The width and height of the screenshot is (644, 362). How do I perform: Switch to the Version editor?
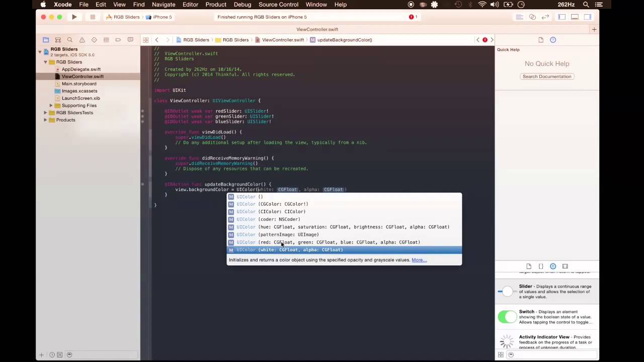545,17
